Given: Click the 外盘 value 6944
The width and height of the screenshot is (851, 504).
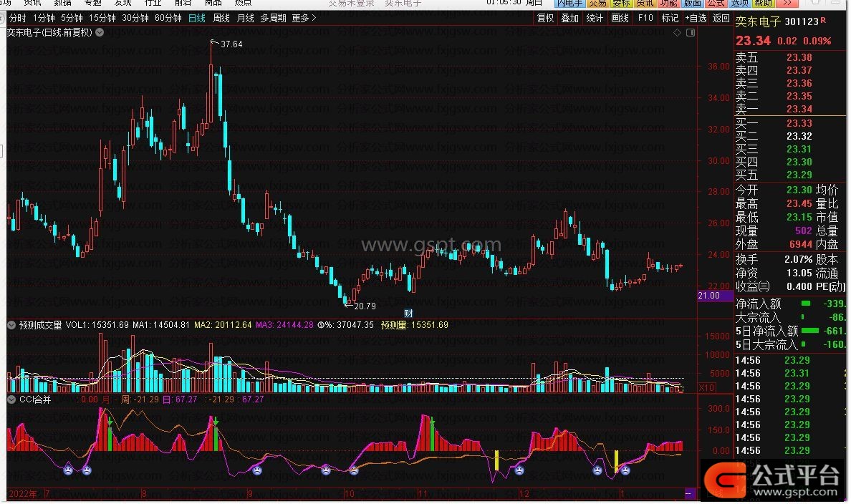Looking at the screenshot, I should click(801, 244).
